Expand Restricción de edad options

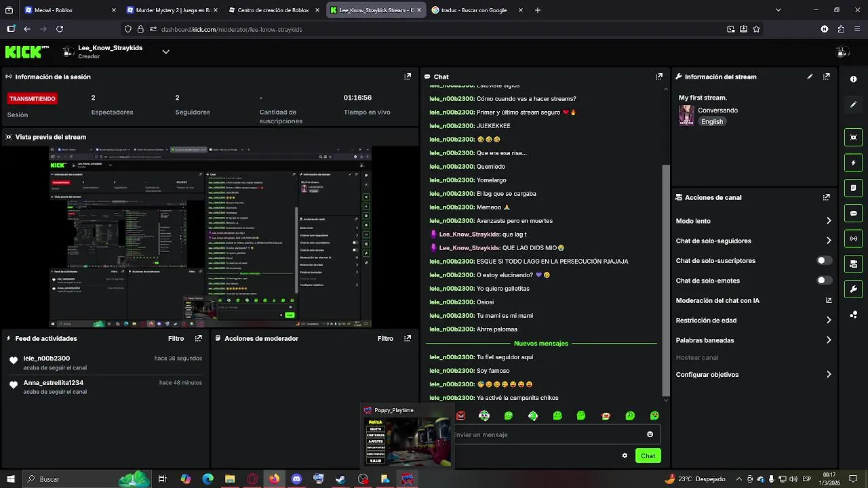click(829, 320)
